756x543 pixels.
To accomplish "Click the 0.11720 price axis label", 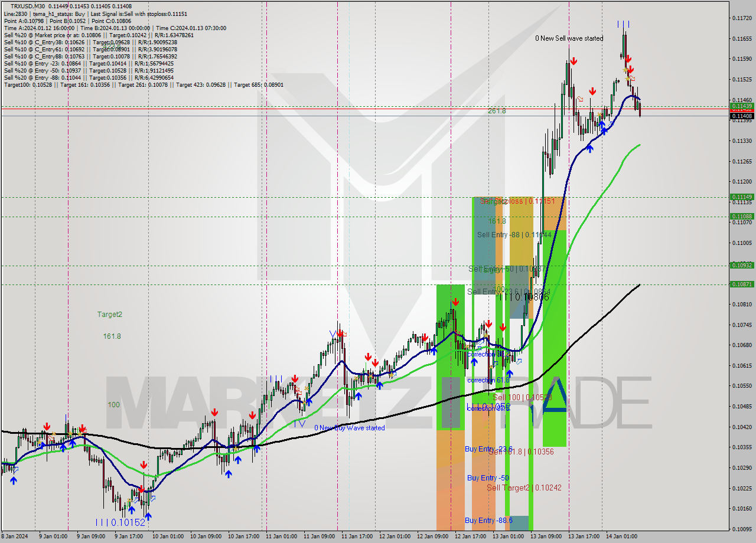I will 742,18.
